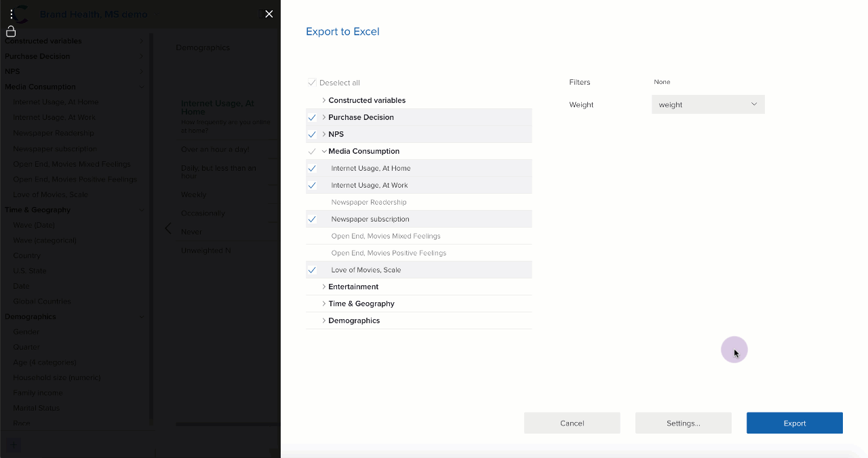Select Wave (categorical) in the sidebar

click(x=45, y=241)
